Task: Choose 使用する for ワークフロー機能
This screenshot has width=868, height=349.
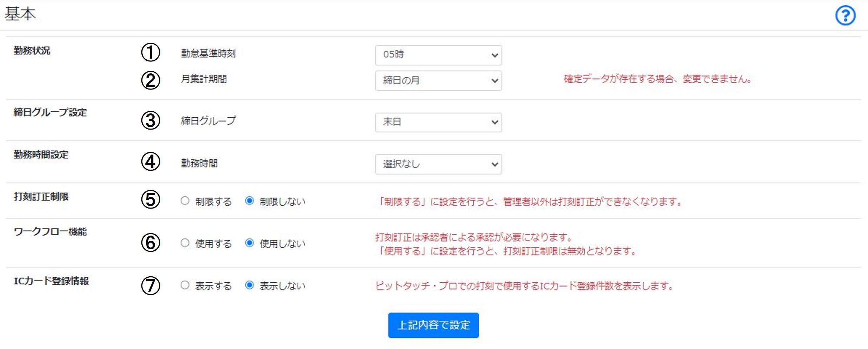Action: pyautogui.click(x=185, y=243)
